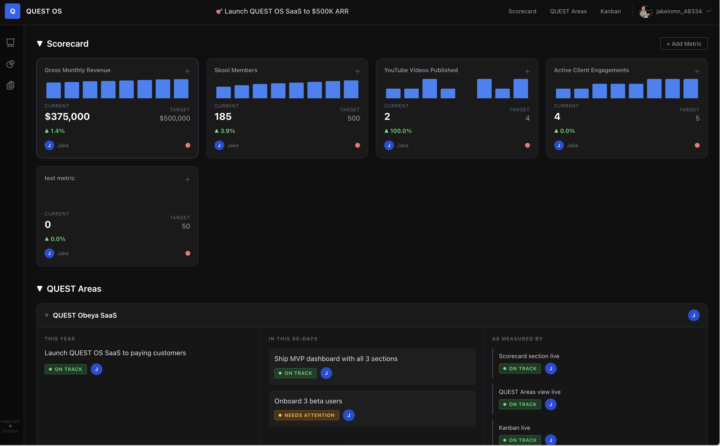Click the $500,000 target value

pos(174,119)
